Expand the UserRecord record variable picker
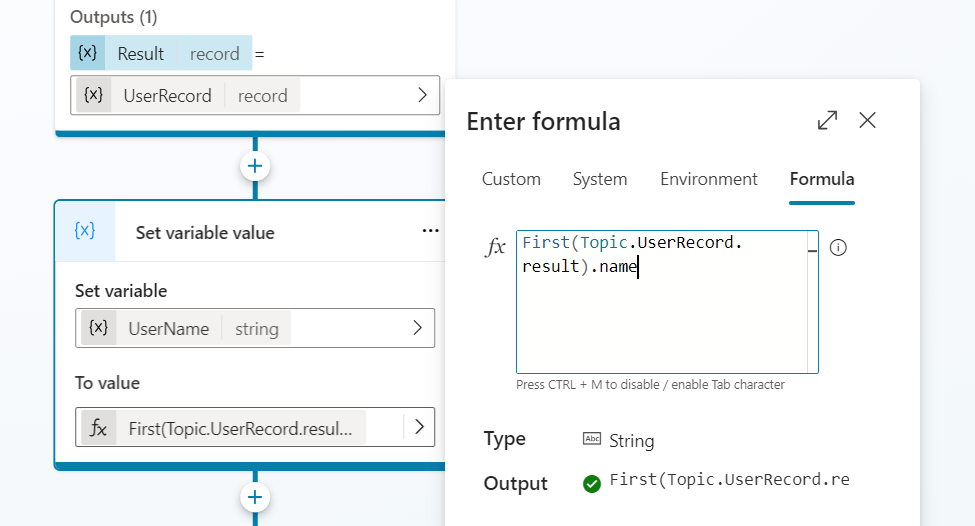Image resolution: width=975 pixels, height=526 pixels. click(x=422, y=96)
